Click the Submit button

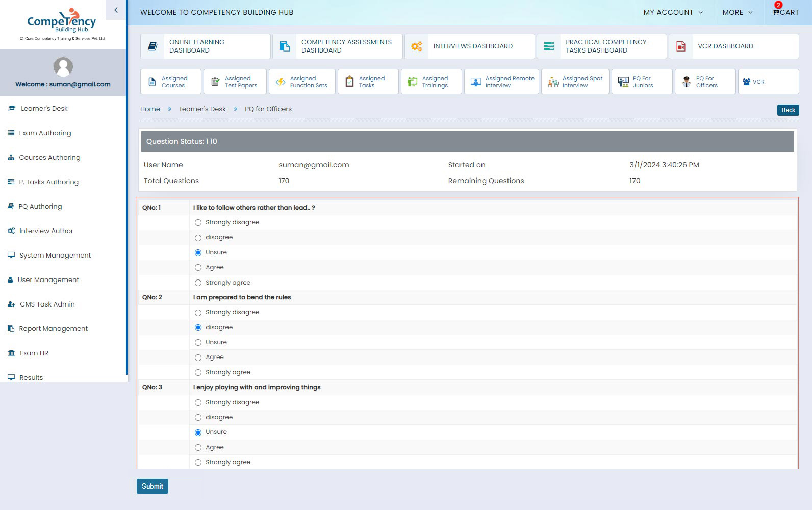point(153,486)
